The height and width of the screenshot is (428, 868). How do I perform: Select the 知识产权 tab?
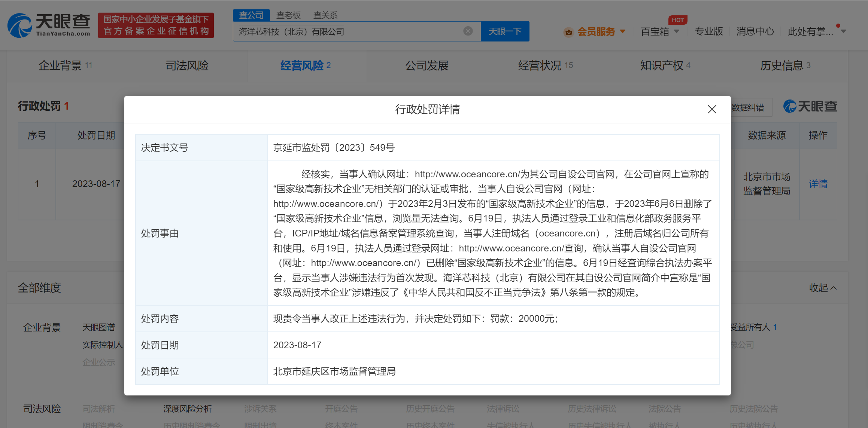pos(665,65)
